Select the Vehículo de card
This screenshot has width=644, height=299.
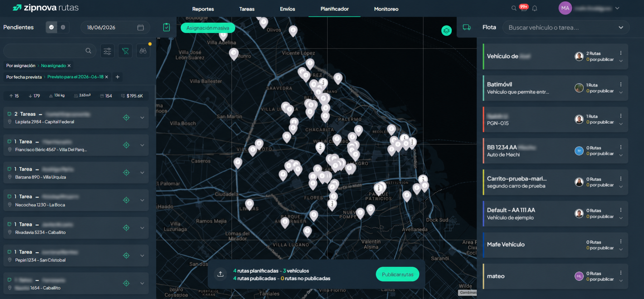pos(555,56)
